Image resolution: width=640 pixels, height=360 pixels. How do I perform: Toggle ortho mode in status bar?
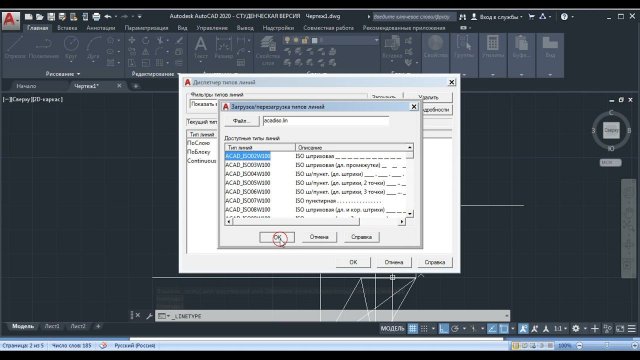click(443, 329)
